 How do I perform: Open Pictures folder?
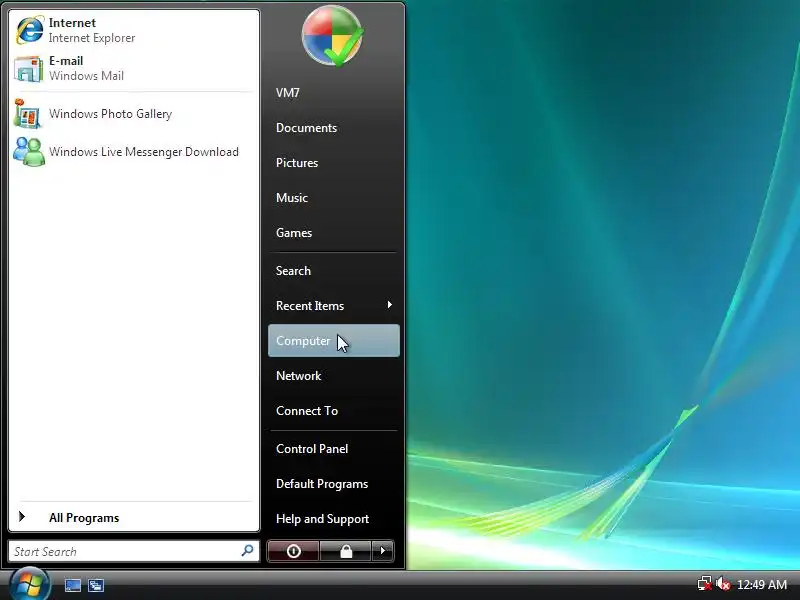tap(334, 163)
